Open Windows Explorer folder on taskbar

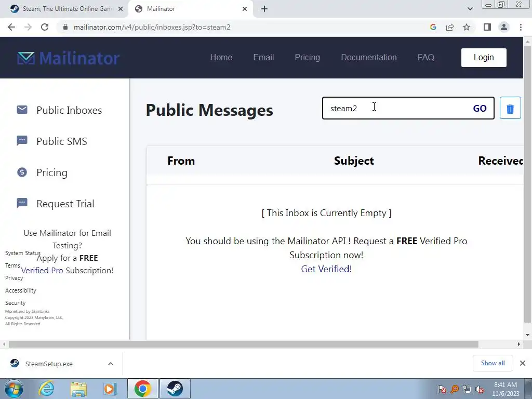(x=78, y=389)
